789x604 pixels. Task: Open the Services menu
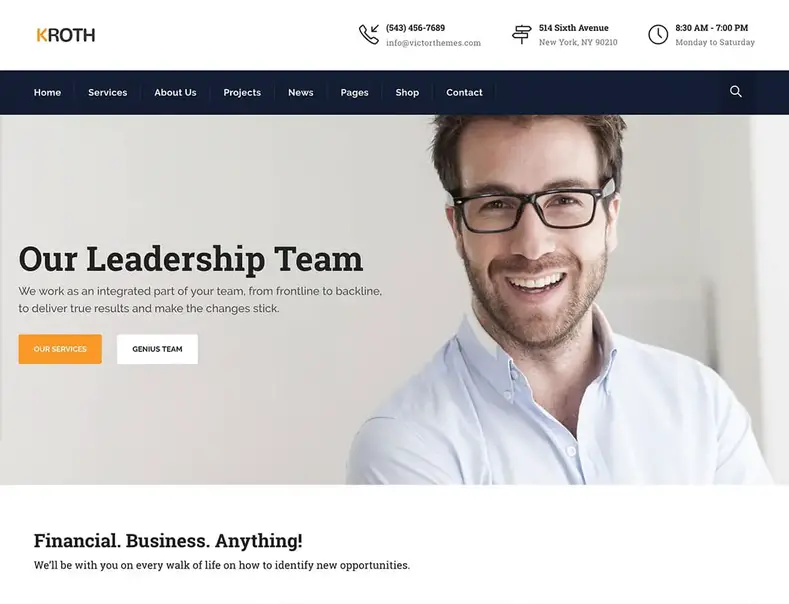point(108,93)
